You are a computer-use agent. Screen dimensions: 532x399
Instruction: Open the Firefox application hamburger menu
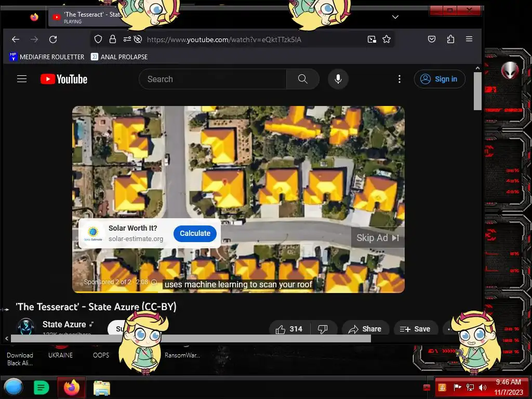(469, 39)
